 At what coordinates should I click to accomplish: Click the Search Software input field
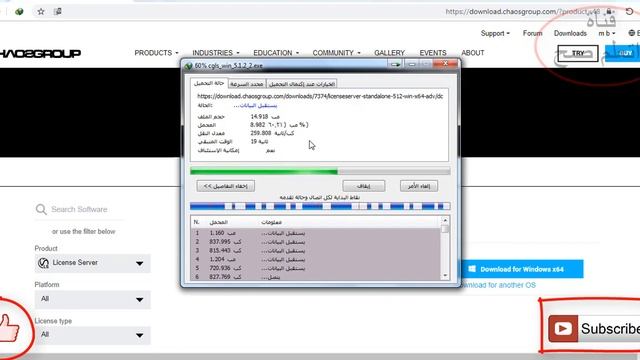click(x=79, y=209)
